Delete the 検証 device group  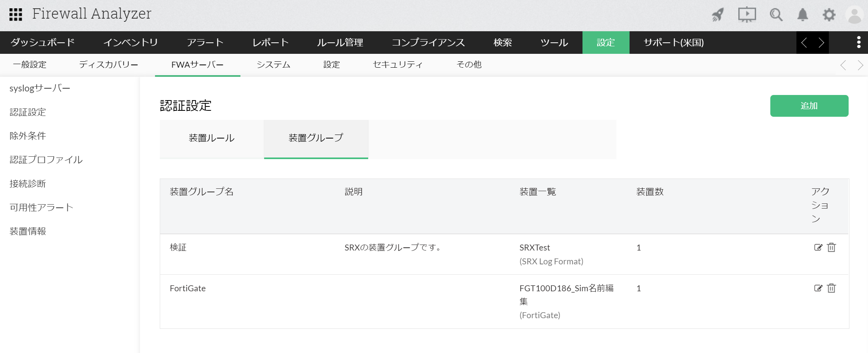(x=832, y=247)
